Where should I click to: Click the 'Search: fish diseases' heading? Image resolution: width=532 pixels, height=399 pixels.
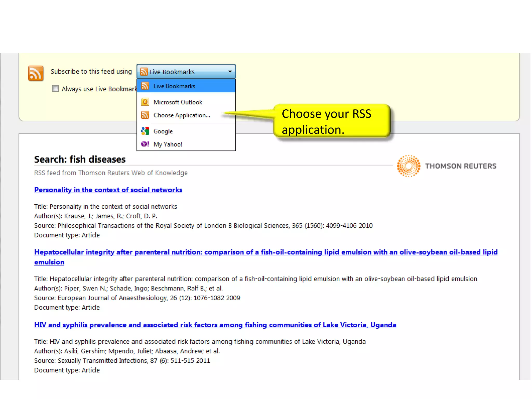pyautogui.click(x=80, y=159)
